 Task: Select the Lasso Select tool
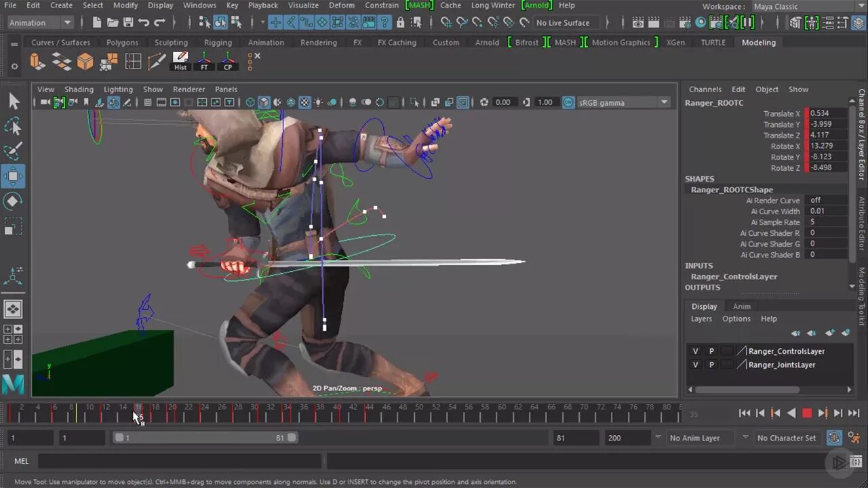(14, 126)
